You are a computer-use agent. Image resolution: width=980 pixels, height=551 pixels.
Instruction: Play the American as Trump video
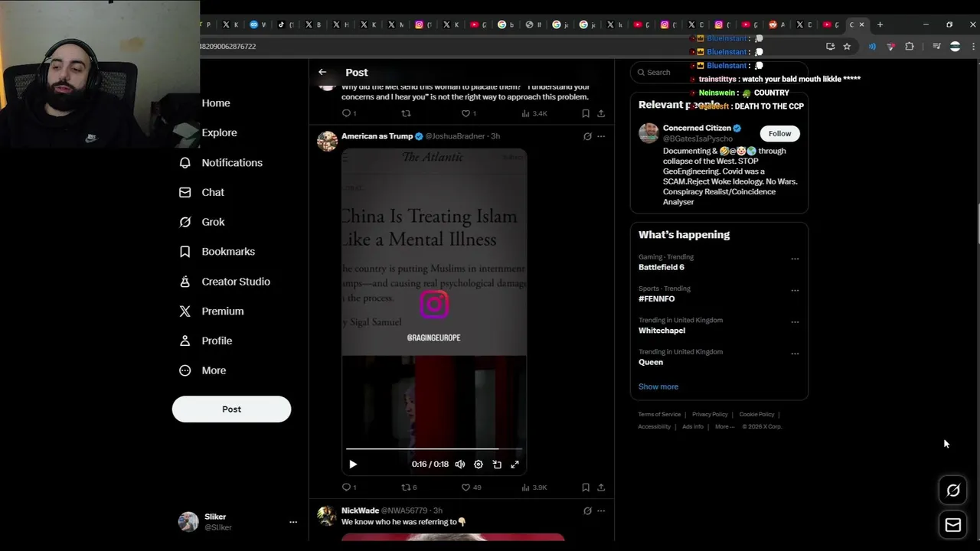[353, 465]
